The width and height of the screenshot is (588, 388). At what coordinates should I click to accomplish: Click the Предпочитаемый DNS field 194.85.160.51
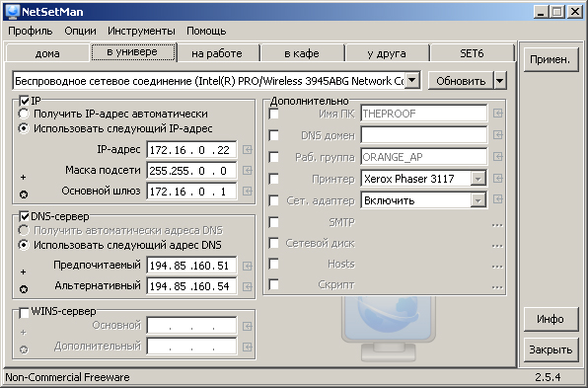point(191,266)
